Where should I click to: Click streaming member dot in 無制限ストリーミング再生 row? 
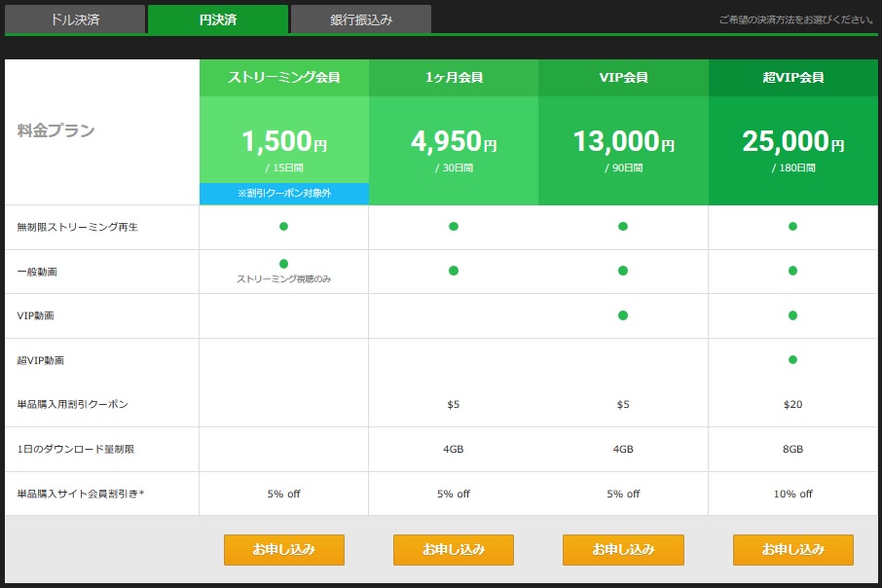click(x=283, y=227)
